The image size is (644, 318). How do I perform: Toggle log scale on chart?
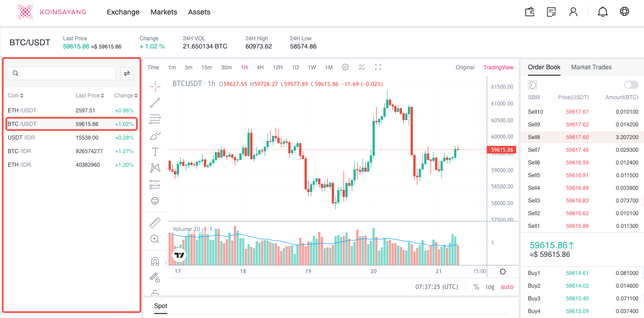[490, 287]
